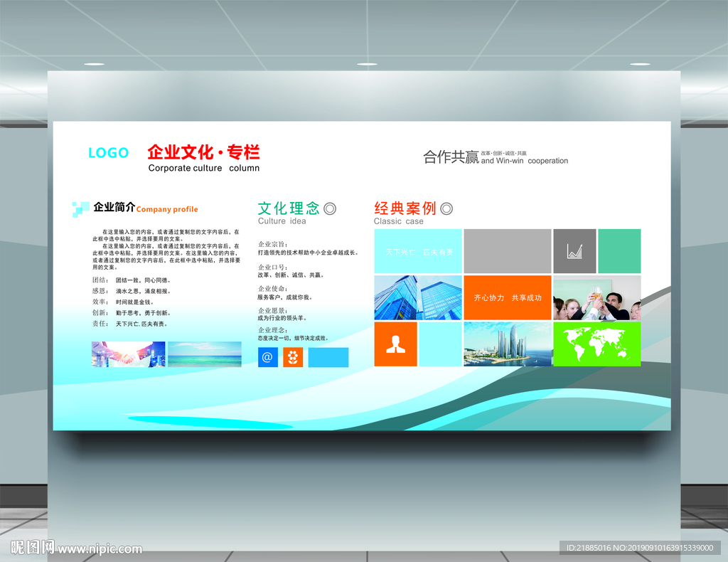Open the coastal city skyline photo
The width and height of the screenshot is (728, 562).
[508, 344]
